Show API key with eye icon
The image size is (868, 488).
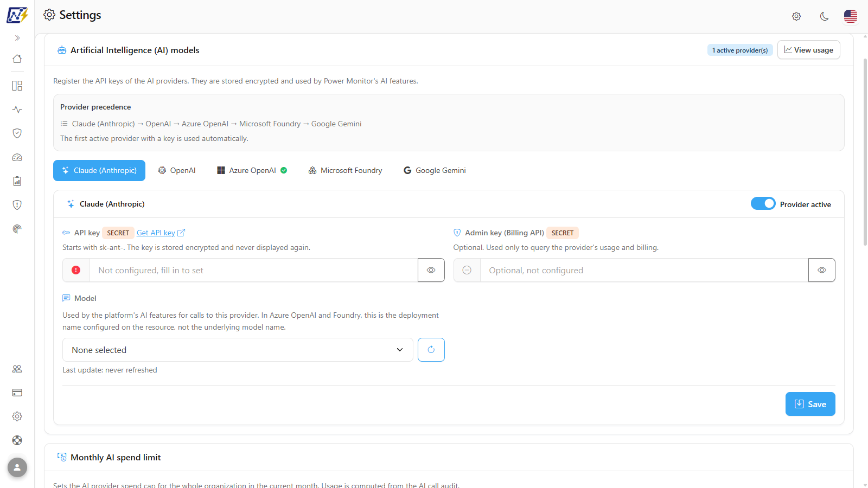pos(431,270)
